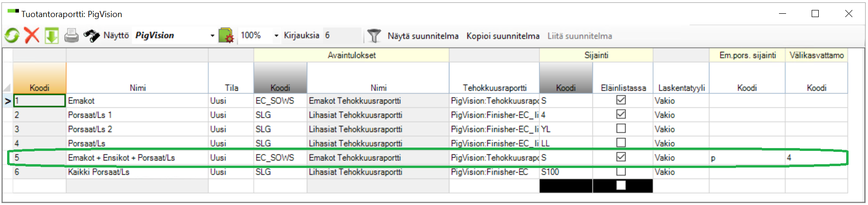Uncheck Eläinlistassa for Emakot row 1
This screenshot has width=868, height=205.
(621, 100)
